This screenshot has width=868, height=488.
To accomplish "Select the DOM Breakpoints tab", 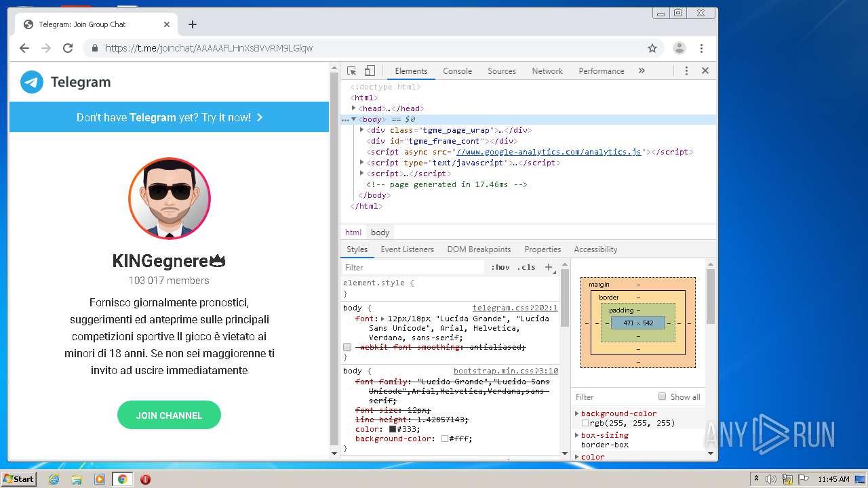I will pyautogui.click(x=479, y=249).
